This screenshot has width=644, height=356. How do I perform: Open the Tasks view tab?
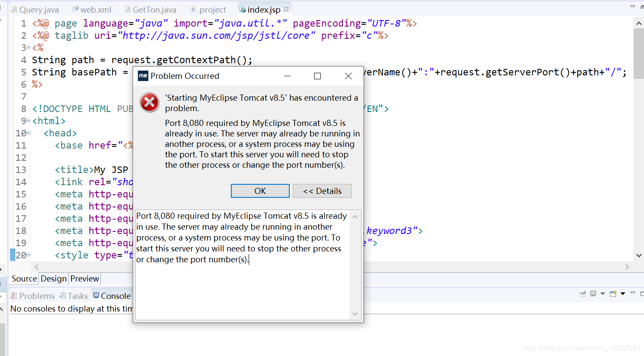click(74, 296)
